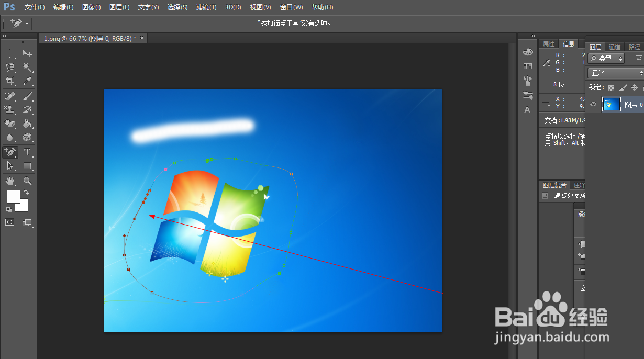Image resolution: width=644 pixels, height=359 pixels.
Task: Toggle pixel layer filter icon
Action: pyautogui.click(x=639, y=59)
